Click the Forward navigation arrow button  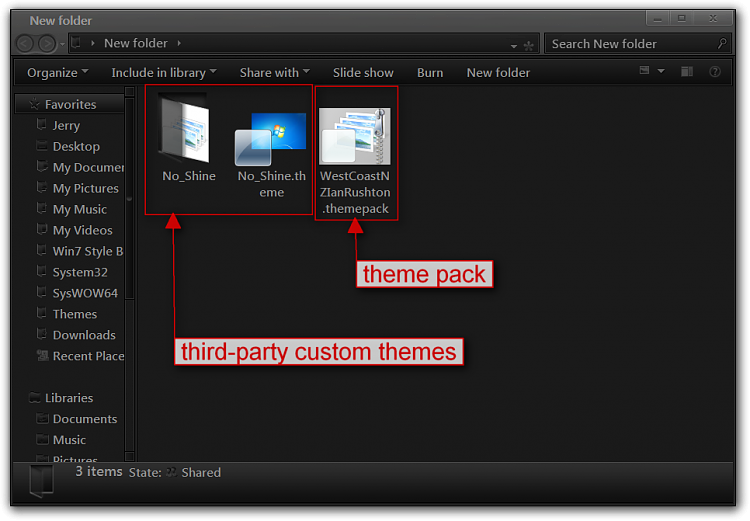click(47, 44)
